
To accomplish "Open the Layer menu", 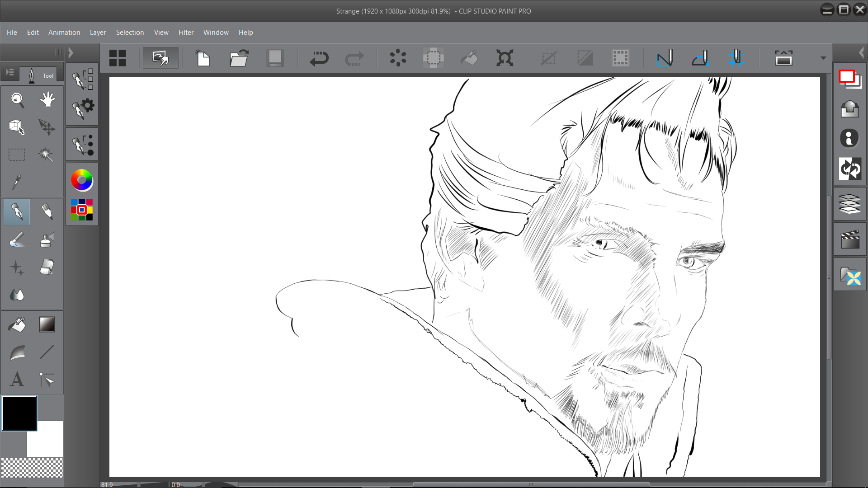I will point(98,33).
